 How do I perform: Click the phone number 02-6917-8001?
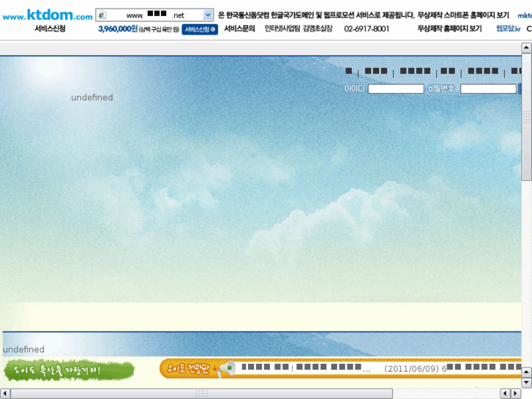tap(367, 29)
